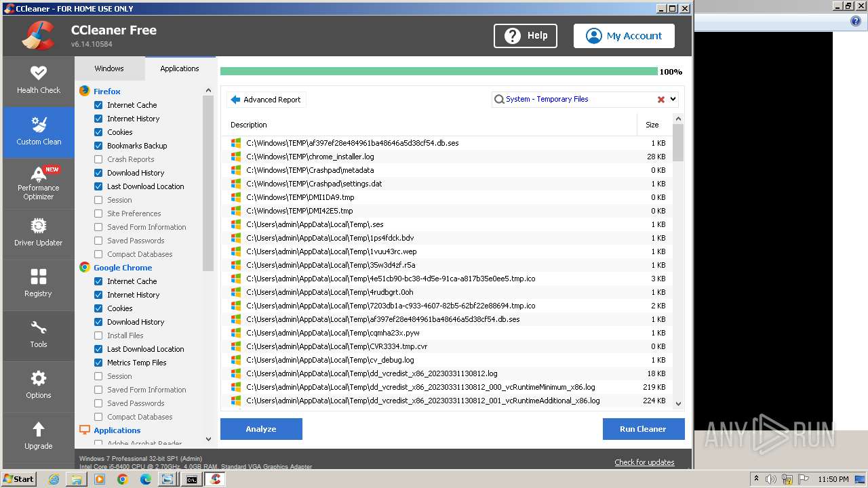Click the Firefox category icon

tap(85, 91)
